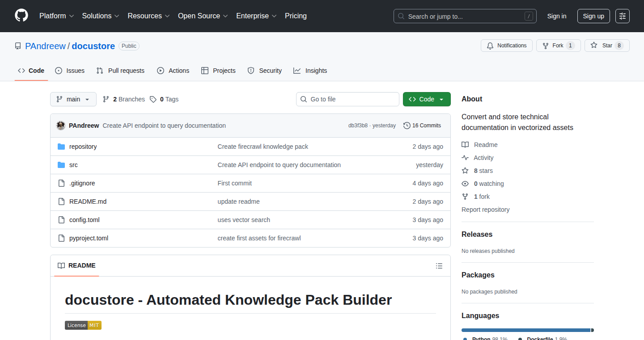Click the Search or jump to field
Image resolution: width=644 pixels, height=340 pixels.
[x=465, y=16]
